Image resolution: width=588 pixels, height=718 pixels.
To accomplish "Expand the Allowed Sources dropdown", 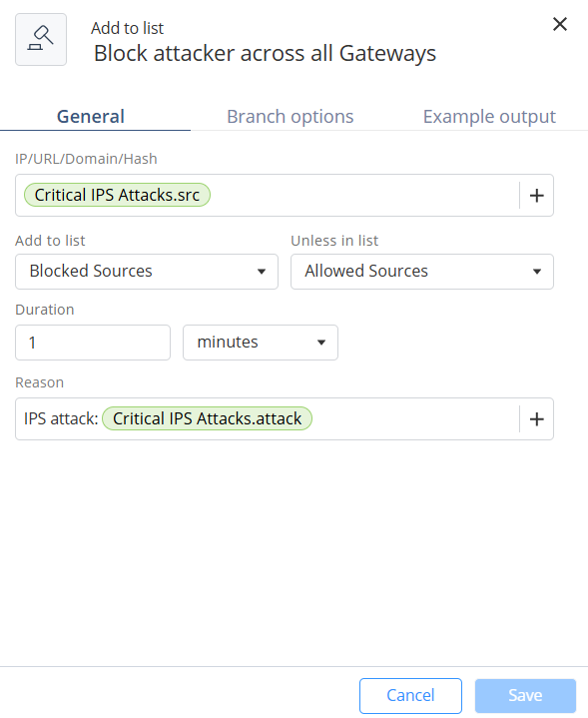I will pos(422,272).
